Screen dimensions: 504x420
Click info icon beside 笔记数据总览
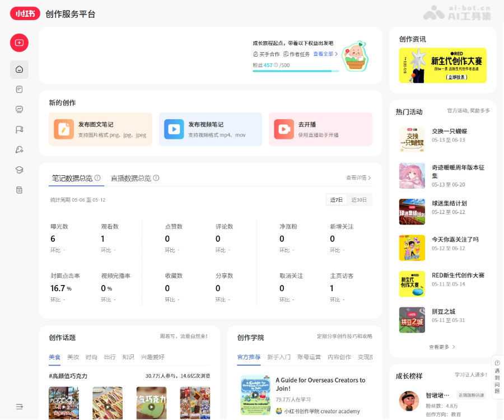[97, 178]
